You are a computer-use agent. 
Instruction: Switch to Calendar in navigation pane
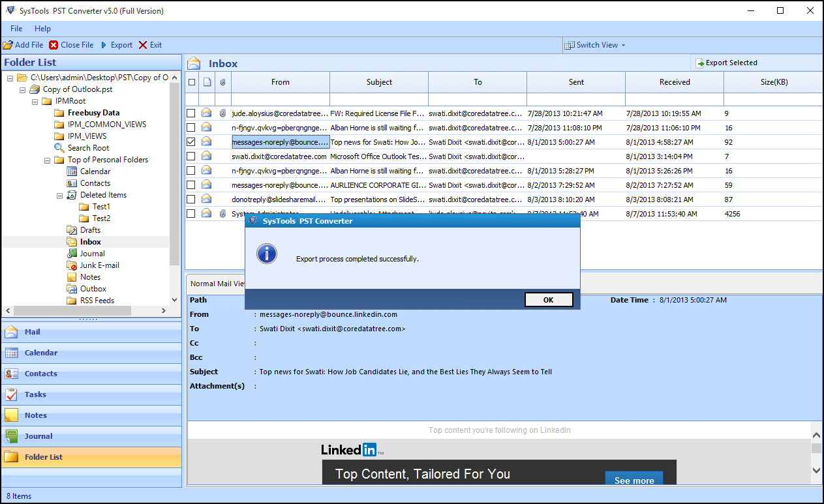(91, 353)
